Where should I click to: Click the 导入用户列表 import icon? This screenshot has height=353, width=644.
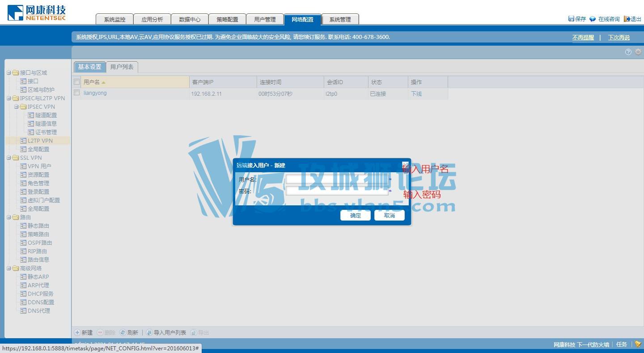point(149,332)
